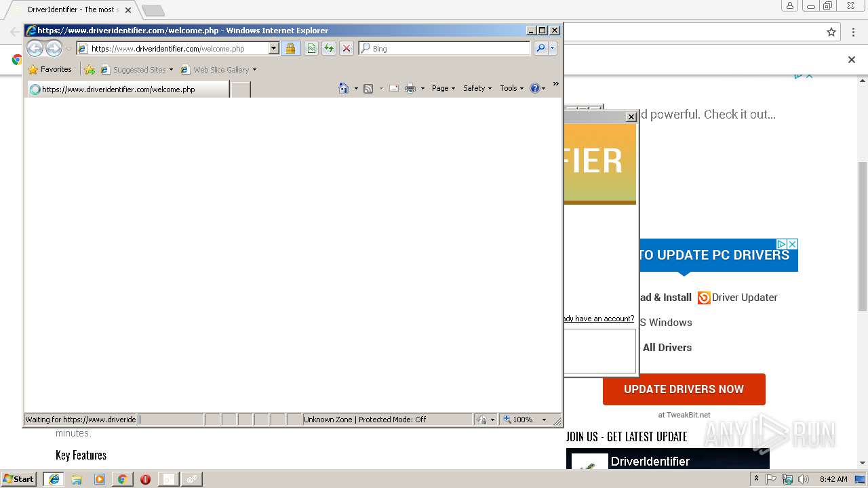Refresh the page in Internet Explorer
The height and width of the screenshot is (488, 868).
point(328,48)
